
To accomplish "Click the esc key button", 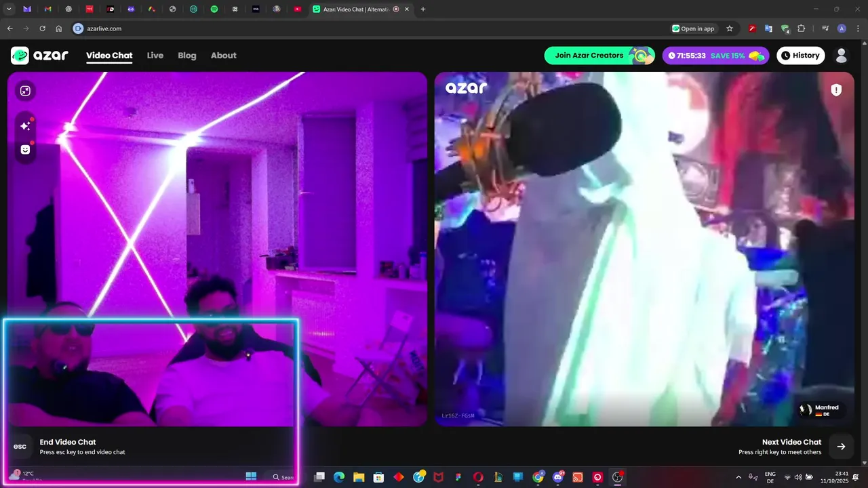I will point(20,446).
